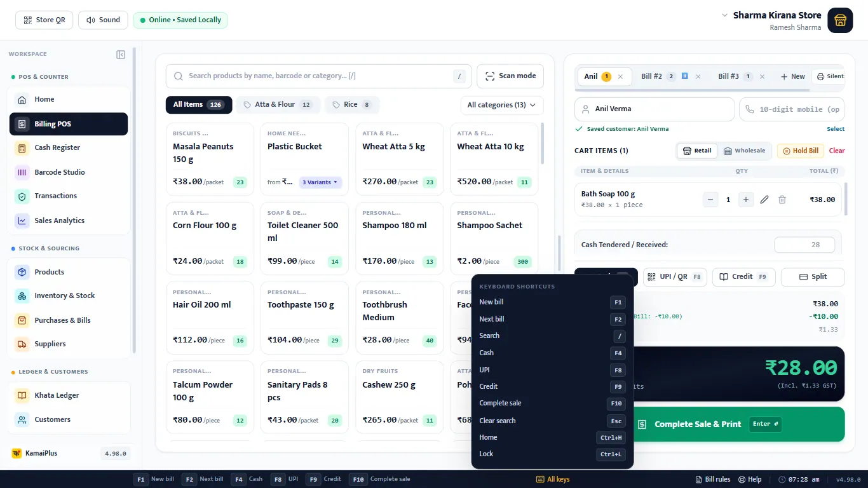Edit Bath Soap line with pencil icon
Image resolution: width=868 pixels, height=488 pixels.
coord(764,200)
